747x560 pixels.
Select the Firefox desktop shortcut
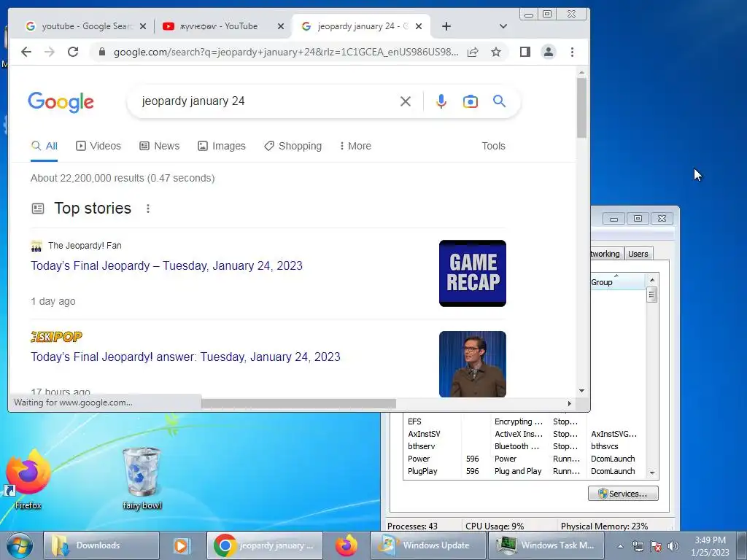point(28,480)
